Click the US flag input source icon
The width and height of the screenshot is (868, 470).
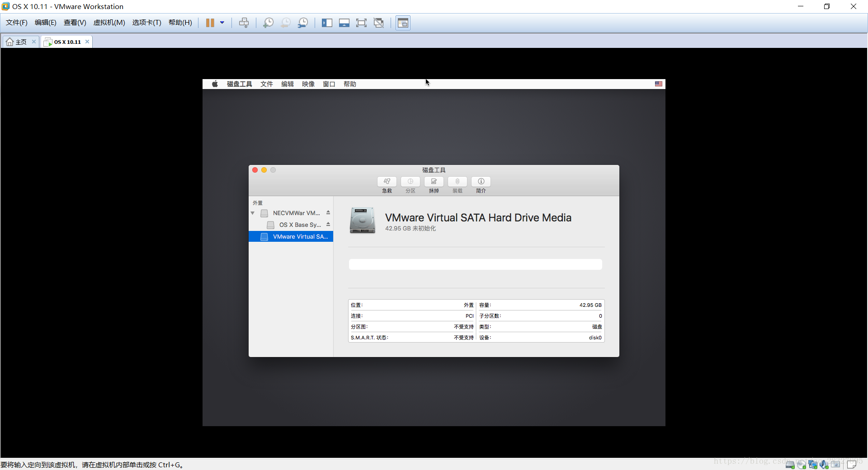[x=659, y=84]
